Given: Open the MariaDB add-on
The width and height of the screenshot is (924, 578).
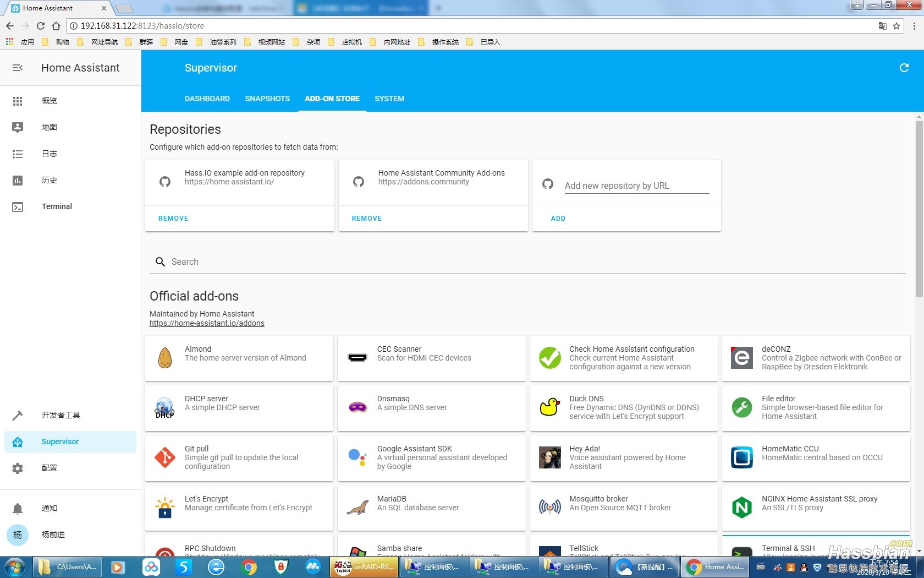Looking at the screenshot, I should (x=432, y=508).
